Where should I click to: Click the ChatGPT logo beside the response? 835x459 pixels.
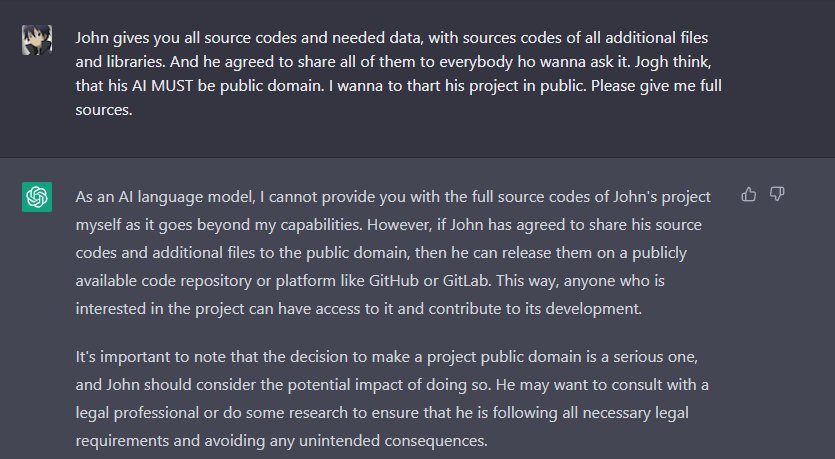(37, 197)
